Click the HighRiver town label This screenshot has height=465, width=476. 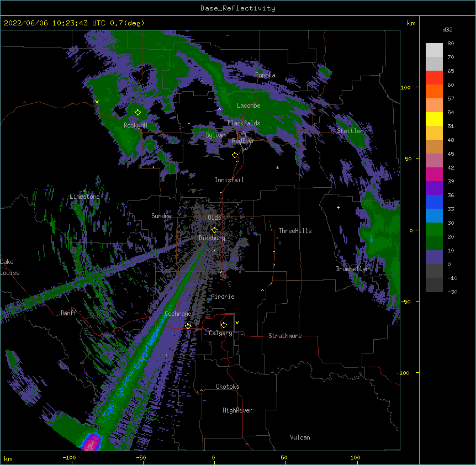(x=237, y=410)
